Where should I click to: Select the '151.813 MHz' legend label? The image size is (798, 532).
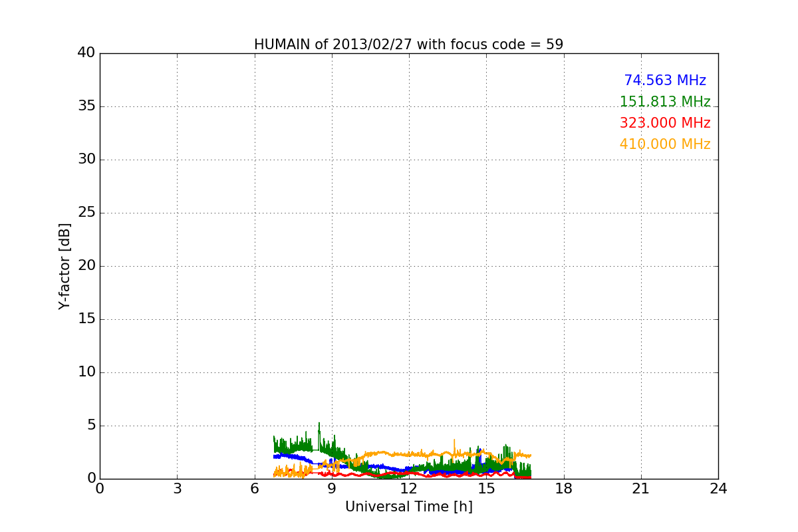click(x=665, y=102)
